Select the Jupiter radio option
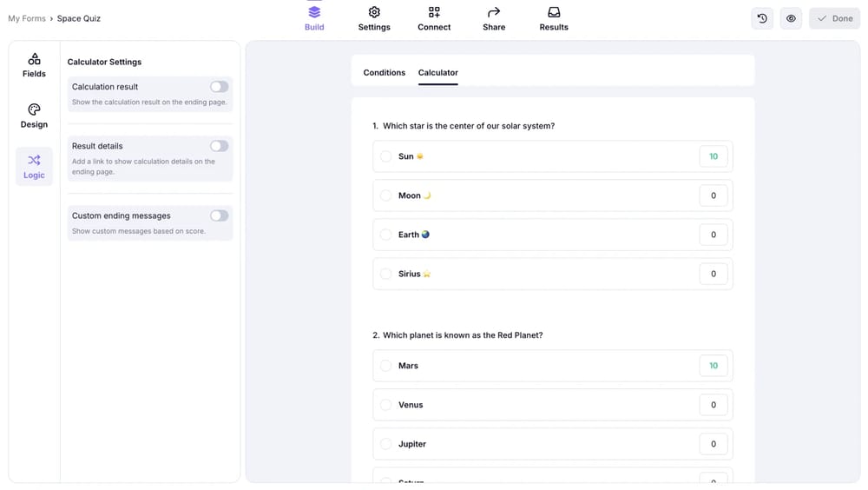The height and width of the screenshot is (490, 868). (x=386, y=444)
